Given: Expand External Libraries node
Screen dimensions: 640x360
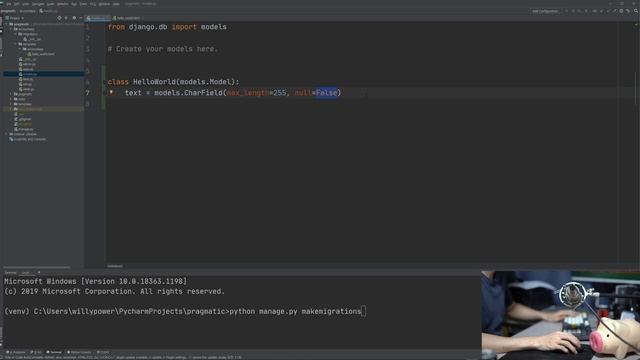Looking at the screenshot, I should pos(7,134).
